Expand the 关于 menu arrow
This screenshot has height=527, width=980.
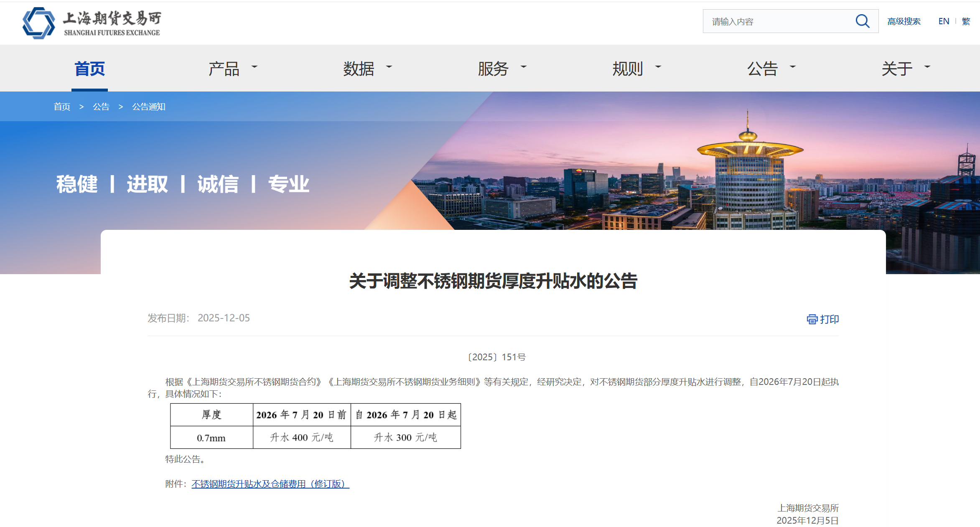pyautogui.click(x=927, y=67)
